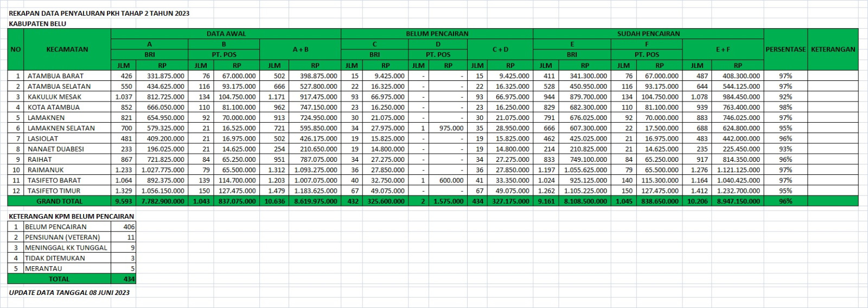Click the total 838.650.000
This screenshot has width=868, height=308.
(x=660, y=201)
